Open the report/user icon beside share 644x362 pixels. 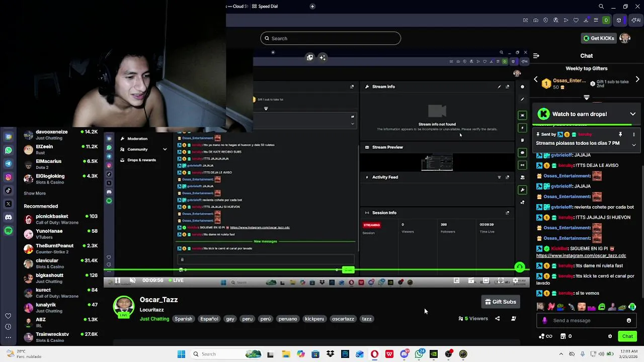514,318
